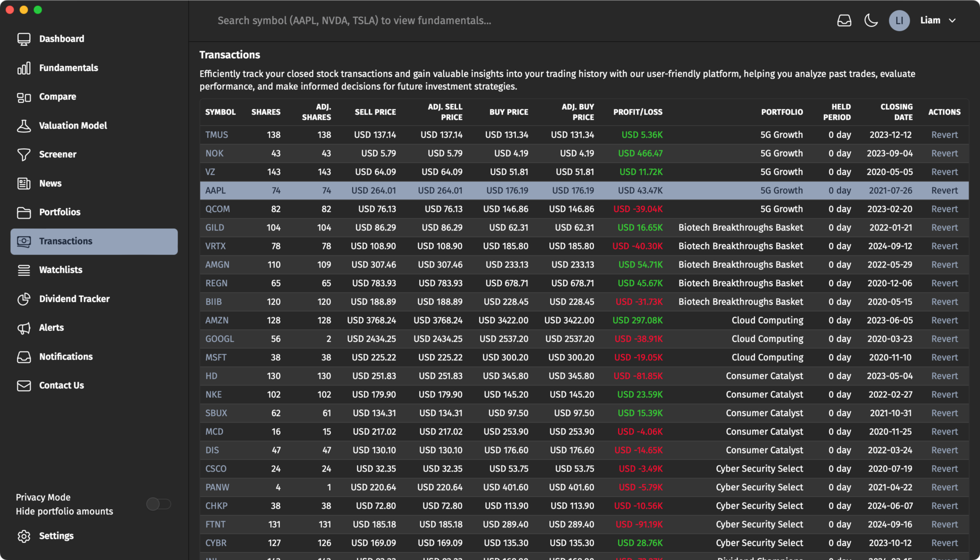
Task: Click the SHARES column header
Action: [266, 112]
